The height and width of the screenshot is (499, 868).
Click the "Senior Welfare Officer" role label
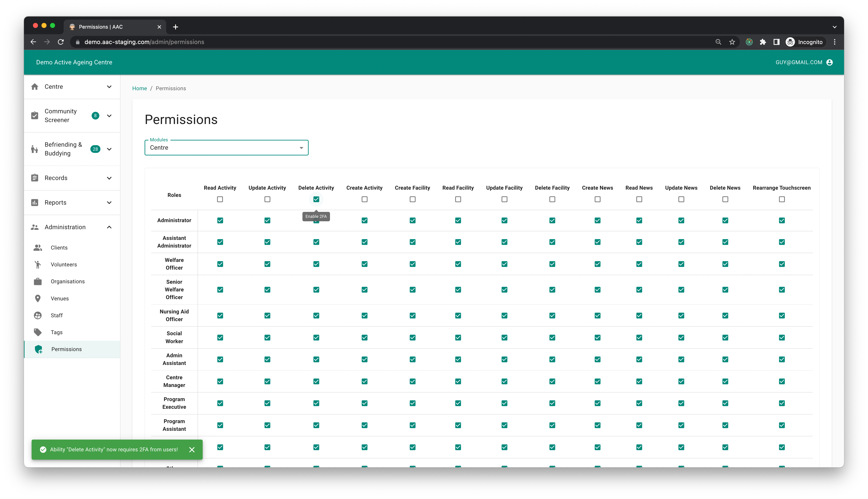click(x=174, y=290)
